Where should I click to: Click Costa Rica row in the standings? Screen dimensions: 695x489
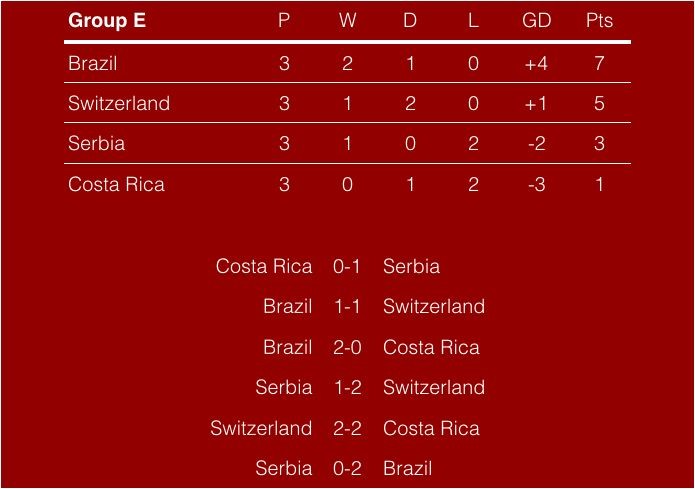[116, 184]
